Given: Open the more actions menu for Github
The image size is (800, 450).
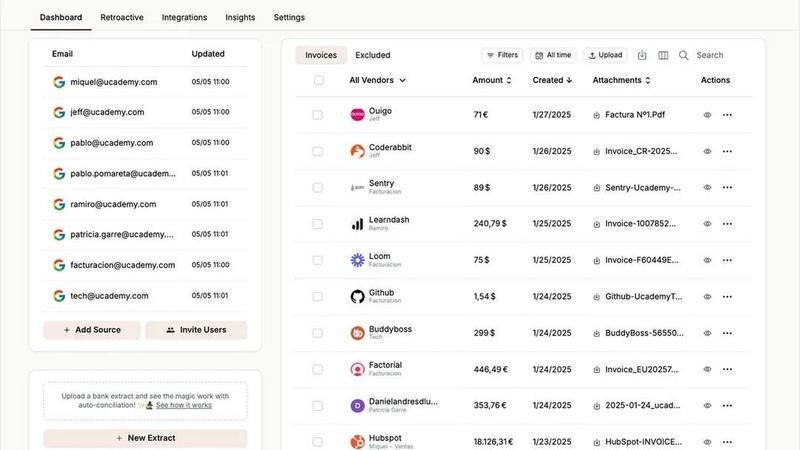Looking at the screenshot, I should click(x=727, y=296).
